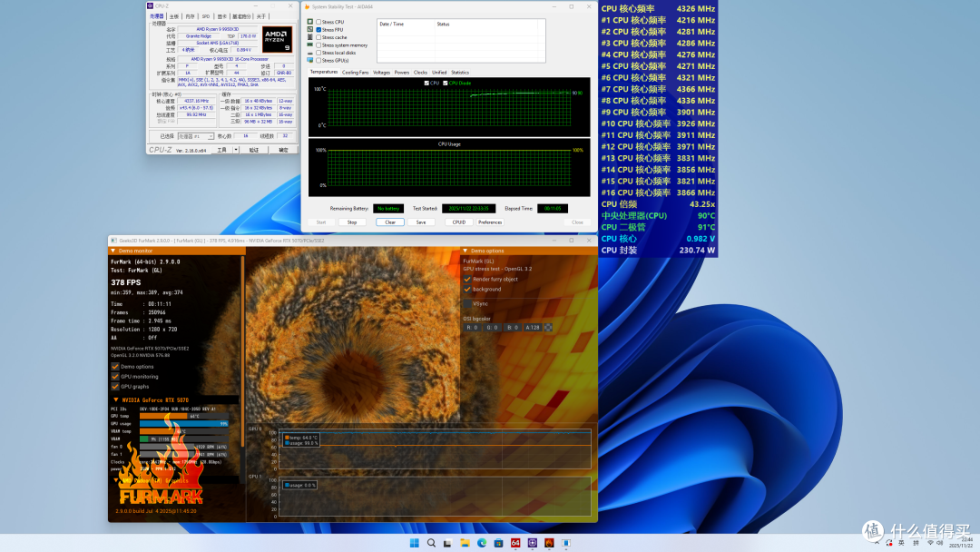
Task: Open AIDA64 Preferences button
Action: click(490, 222)
